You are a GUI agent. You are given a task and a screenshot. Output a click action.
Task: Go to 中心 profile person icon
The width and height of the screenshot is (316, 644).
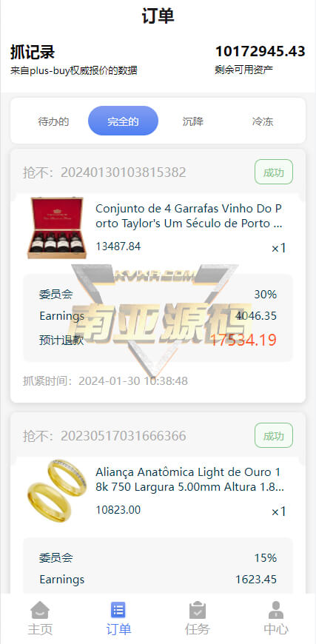(276, 610)
